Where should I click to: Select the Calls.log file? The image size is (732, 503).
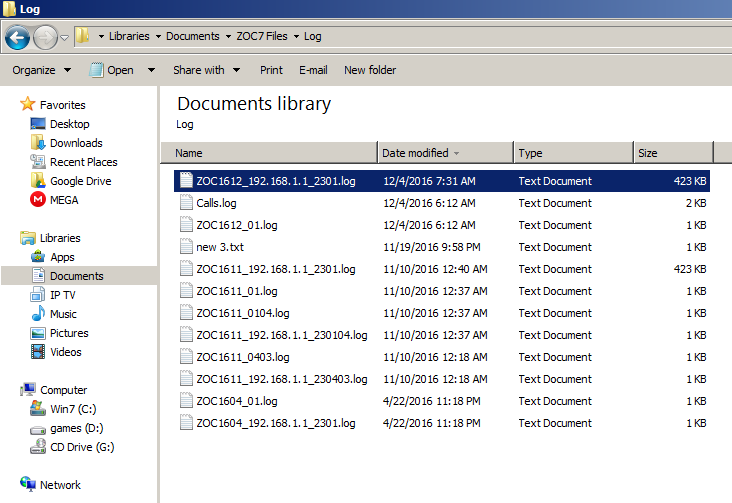coord(442,203)
